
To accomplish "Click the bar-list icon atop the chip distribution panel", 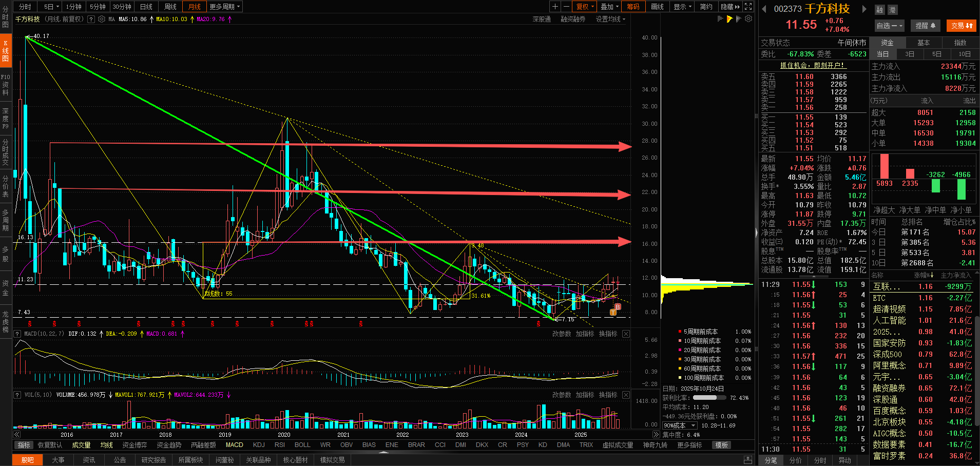I will [720, 19].
